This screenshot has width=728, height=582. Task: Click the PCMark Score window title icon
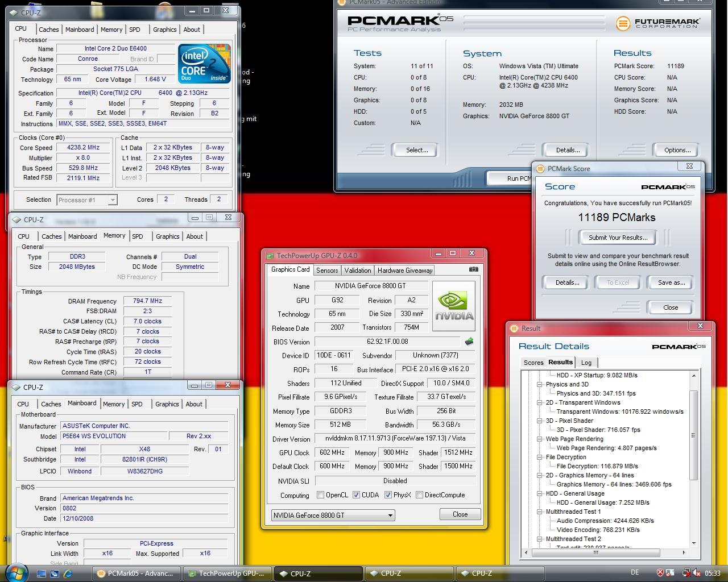tap(540, 169)
